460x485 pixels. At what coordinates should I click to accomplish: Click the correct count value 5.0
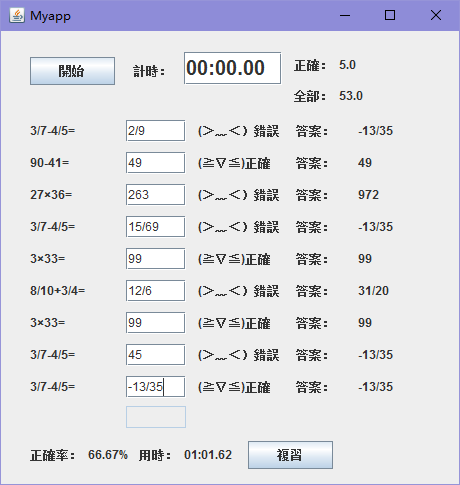(347, 65)
